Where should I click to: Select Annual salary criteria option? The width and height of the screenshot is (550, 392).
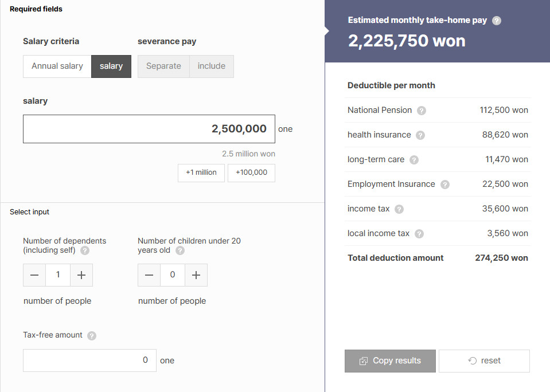tap(57, 66)
